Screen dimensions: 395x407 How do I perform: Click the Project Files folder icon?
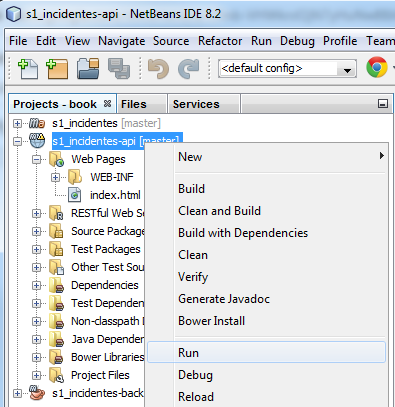pyautogui.click(x=56, y=375)
